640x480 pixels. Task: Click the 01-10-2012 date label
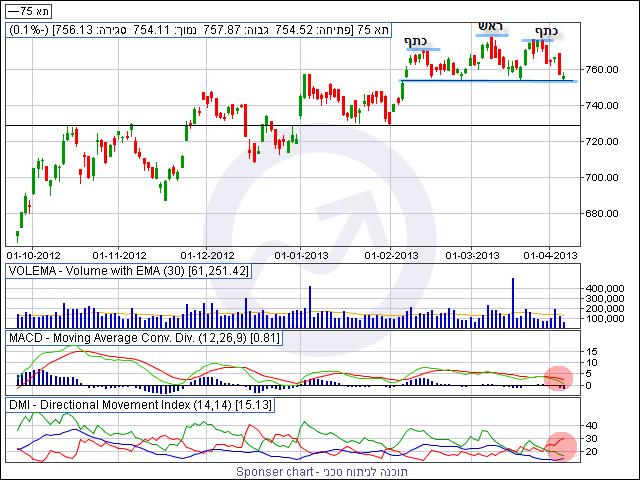(x=33, y=256)
